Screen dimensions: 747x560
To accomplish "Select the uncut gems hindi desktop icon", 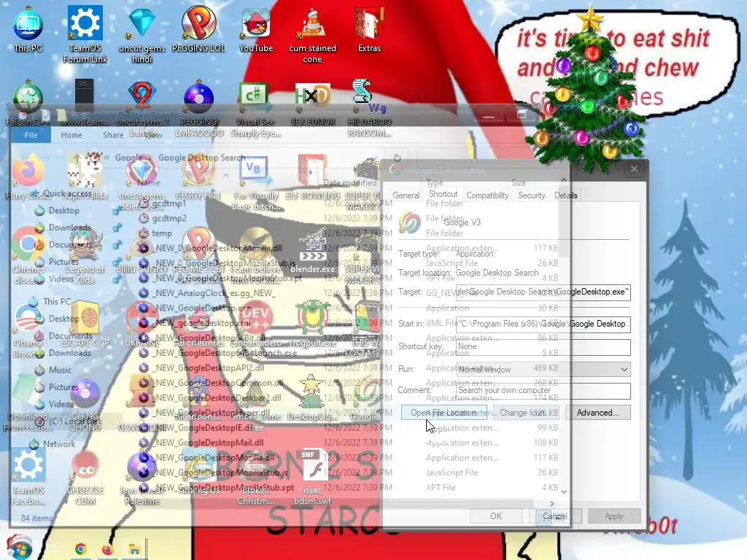I will [x=142, y=34].
